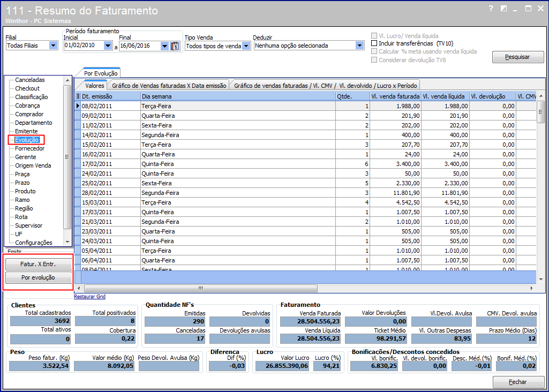549x392 pixels.
Task: Select Rota in the side list
Action: click(21, 217)
